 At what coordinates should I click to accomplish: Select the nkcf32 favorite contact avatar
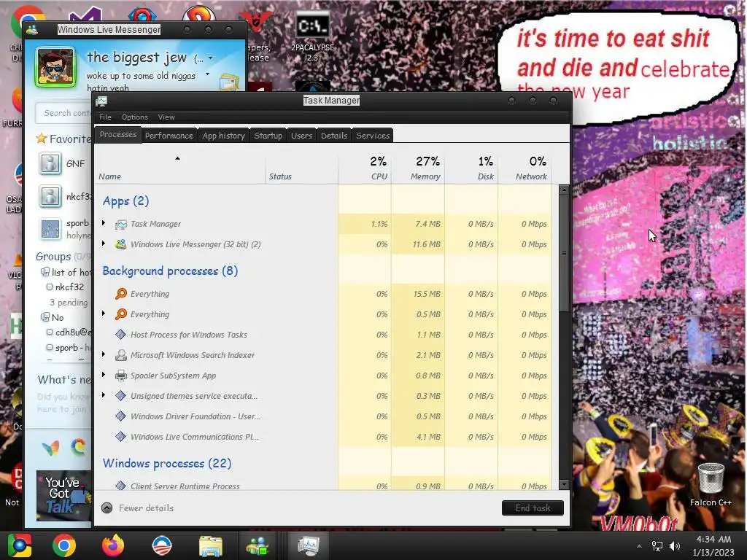pos(50,196)
